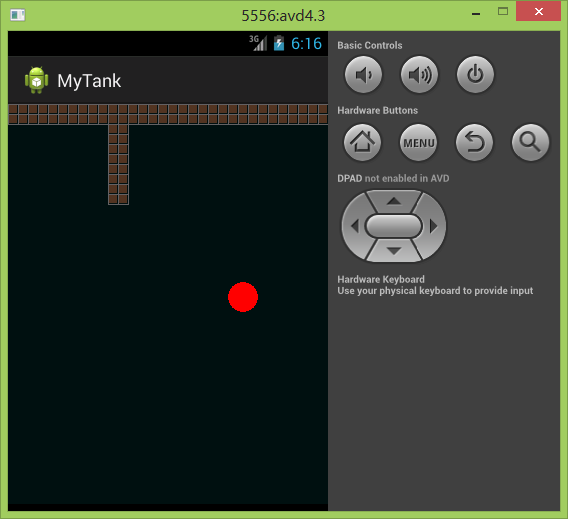This screenshot has width=568, height=519.
Task: Tap the 3G signal strength icon
Action: (258, 43)
